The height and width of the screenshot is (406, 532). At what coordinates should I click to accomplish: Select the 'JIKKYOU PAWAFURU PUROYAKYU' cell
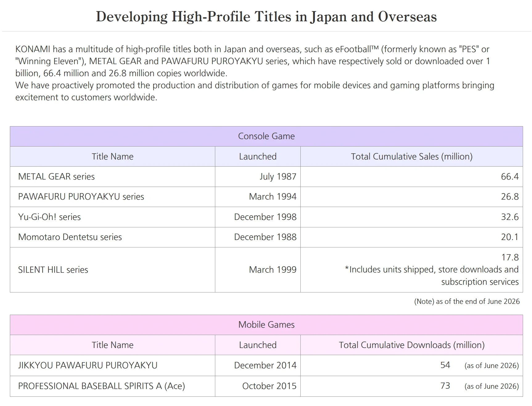click(x=113, y=365)
